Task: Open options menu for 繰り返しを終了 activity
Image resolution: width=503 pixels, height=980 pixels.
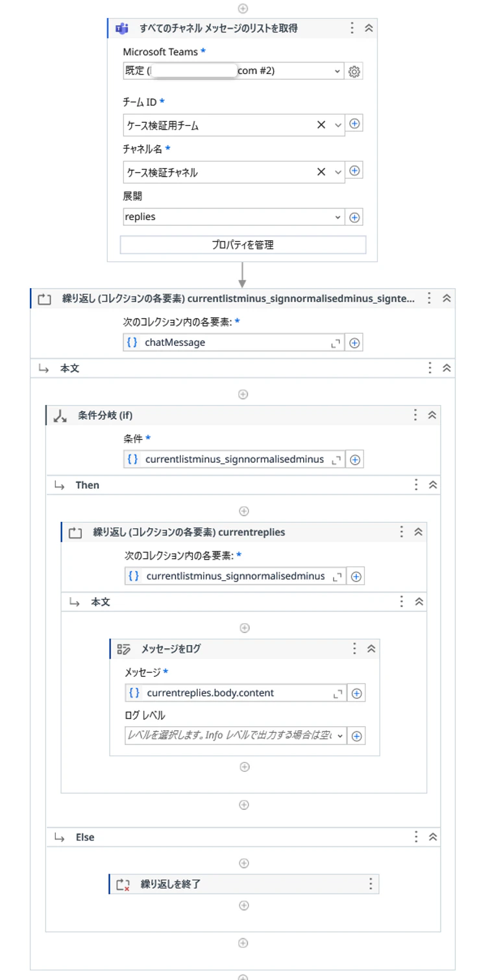Action: click(371, 884)
